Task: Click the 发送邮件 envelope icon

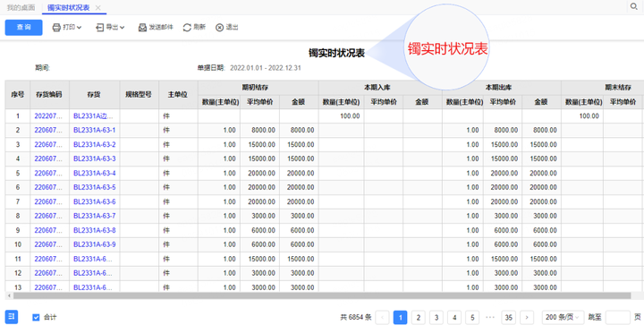Action: (x=142, y=28)
